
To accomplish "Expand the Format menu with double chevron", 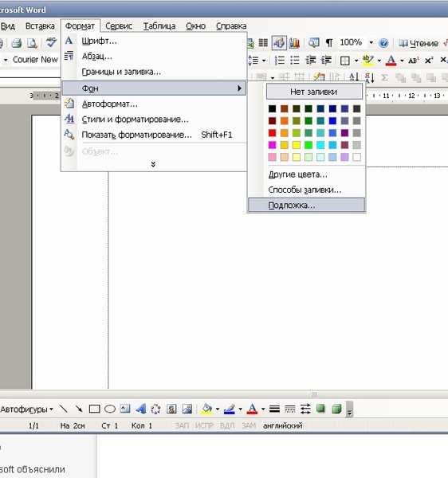I will (x=153, y=164).
